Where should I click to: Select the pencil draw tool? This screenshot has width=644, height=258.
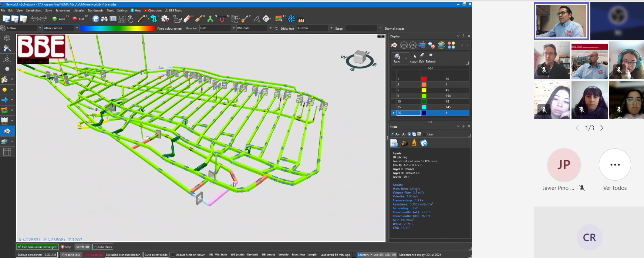click(x=141, y=19)
